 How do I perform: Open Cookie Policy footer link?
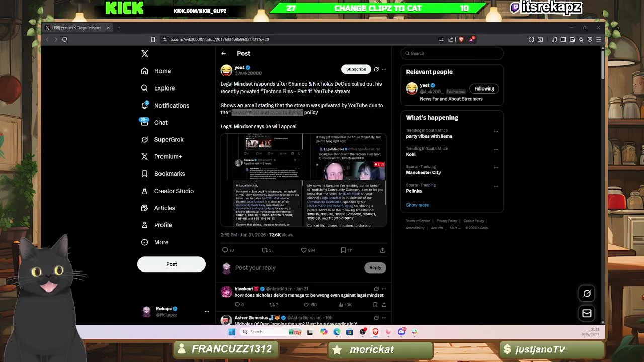474,221
